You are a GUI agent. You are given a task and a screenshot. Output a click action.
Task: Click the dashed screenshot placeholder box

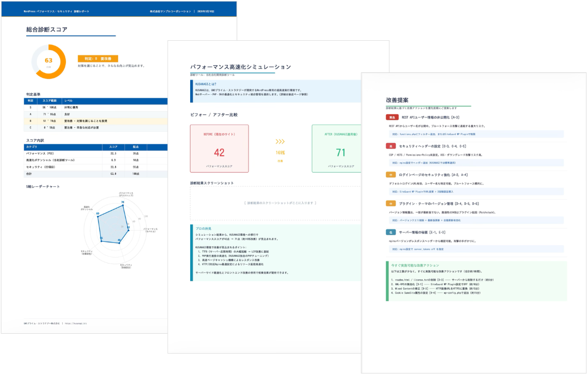(x=275, y=203)
